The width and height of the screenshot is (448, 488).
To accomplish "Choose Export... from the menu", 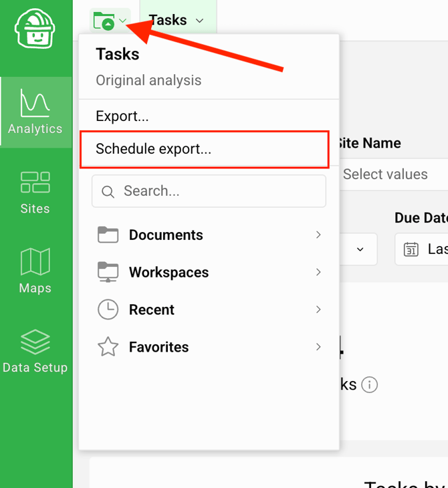I will click(122, 116).
